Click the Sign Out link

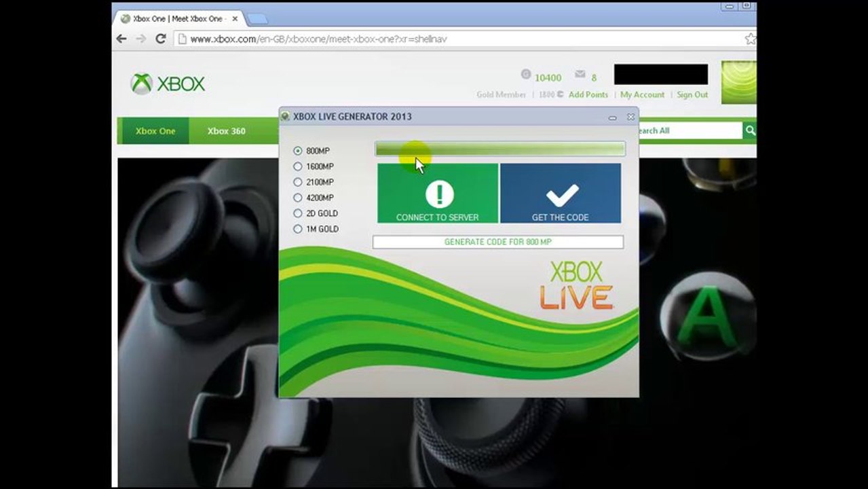(692, 95)
